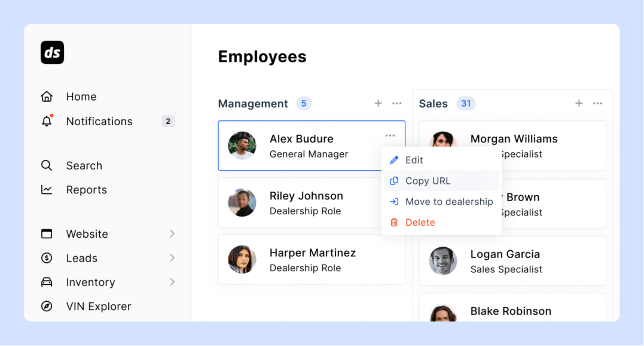This screenshot has height=346, width=644.
Task: Select the Riley Johnson name
Action: coord(306,196)
